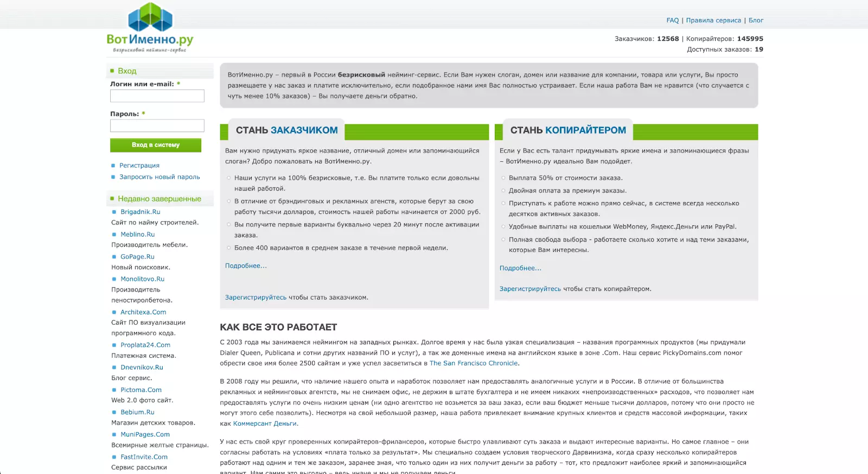Click Подробнее under Стань заказчиком
The width and height of the screenshot is (868, 474).
click(x=246, y=266)
